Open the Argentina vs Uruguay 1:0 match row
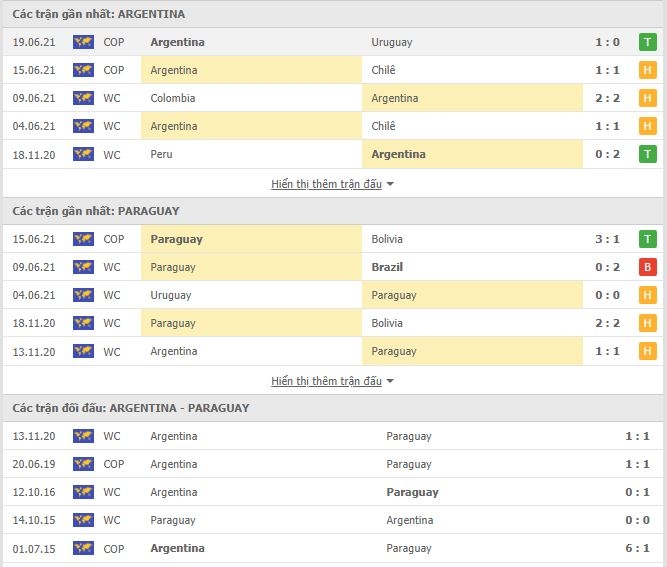This screenshot has height=567, width=667. pos(333,42)
